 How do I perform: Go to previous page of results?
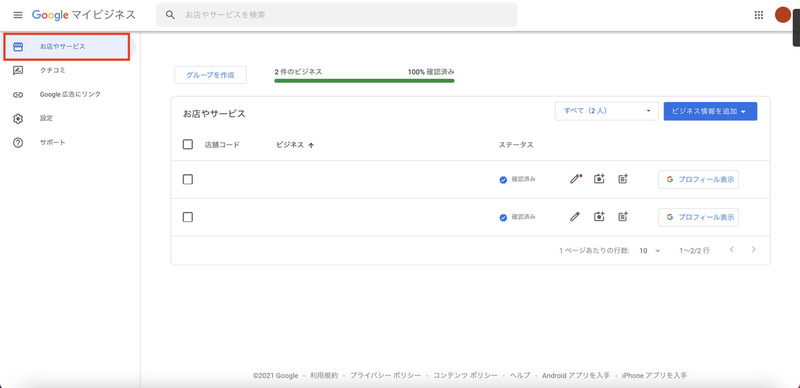(x=732, y=250)
